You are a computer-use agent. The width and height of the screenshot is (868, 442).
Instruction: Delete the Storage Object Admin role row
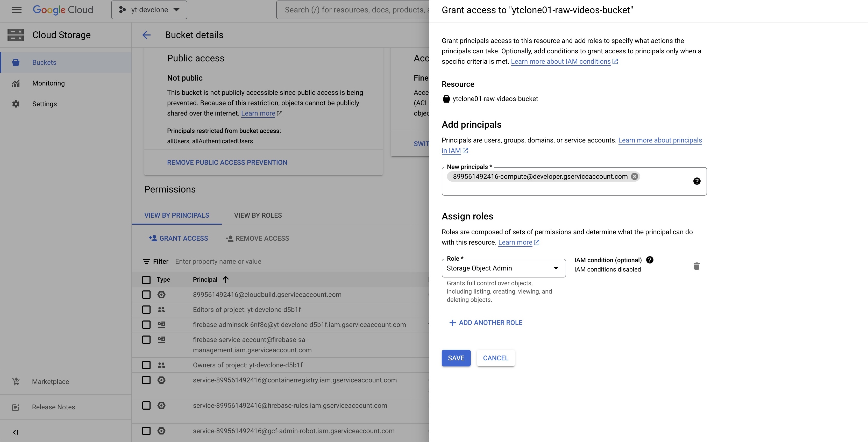tap(697, 266)
